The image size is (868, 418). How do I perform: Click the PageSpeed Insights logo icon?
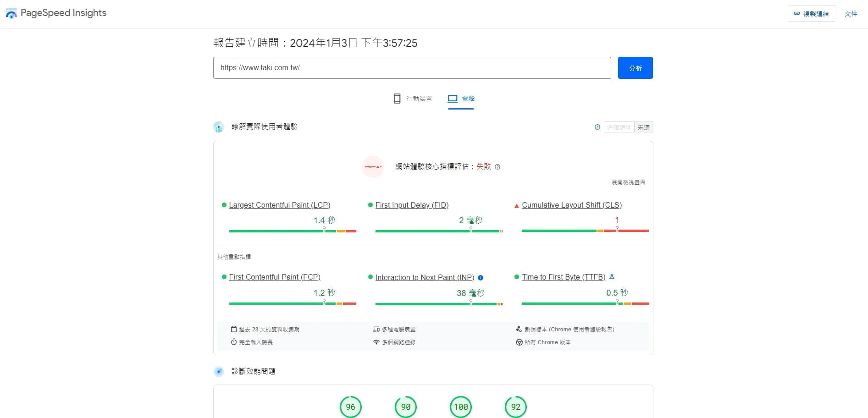(11, 13)
